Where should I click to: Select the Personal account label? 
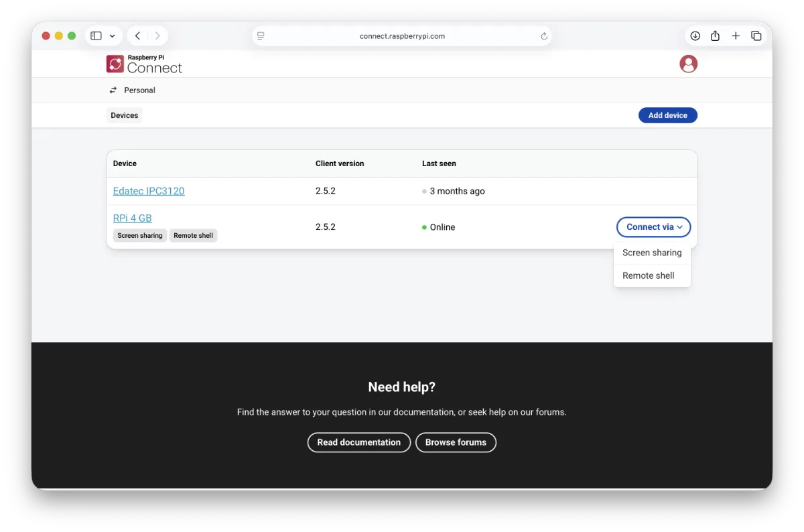(x=139, y=90)
